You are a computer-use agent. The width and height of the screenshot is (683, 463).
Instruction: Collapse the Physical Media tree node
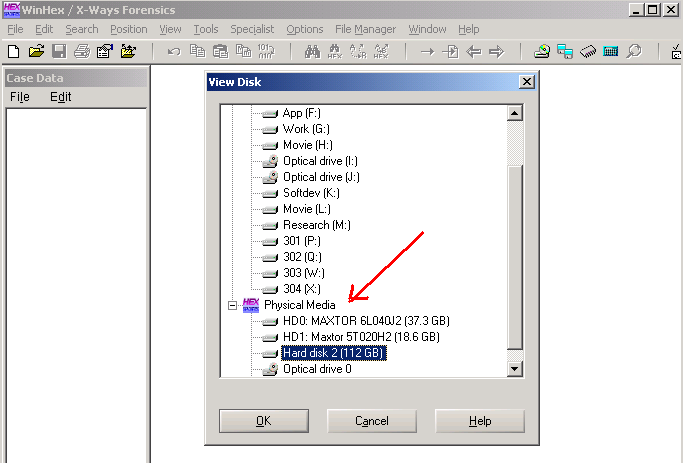pos(233,305)
